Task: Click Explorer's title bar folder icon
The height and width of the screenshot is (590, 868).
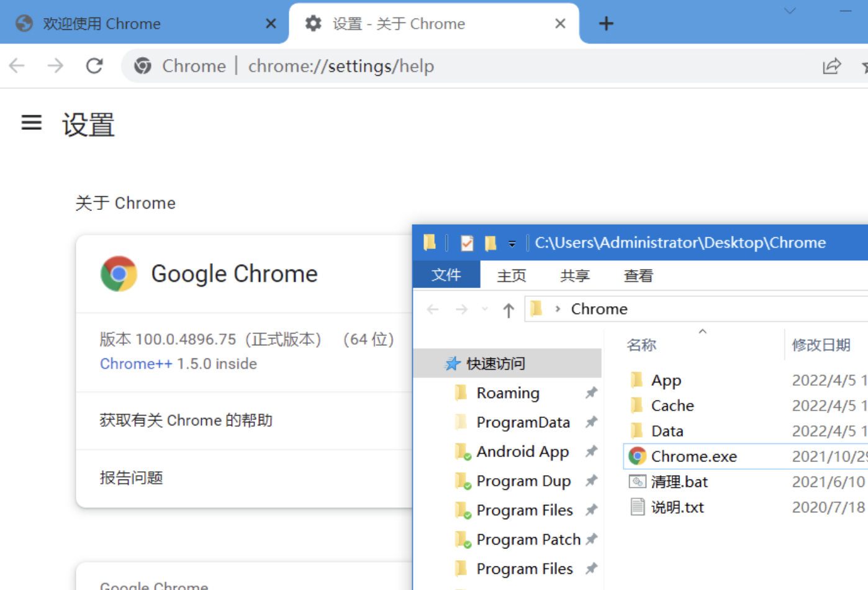Action: (x=429, y=242)
